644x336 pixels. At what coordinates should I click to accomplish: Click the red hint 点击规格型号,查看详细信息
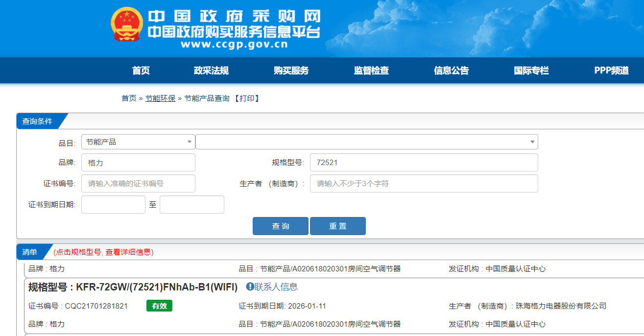point(103,252)
